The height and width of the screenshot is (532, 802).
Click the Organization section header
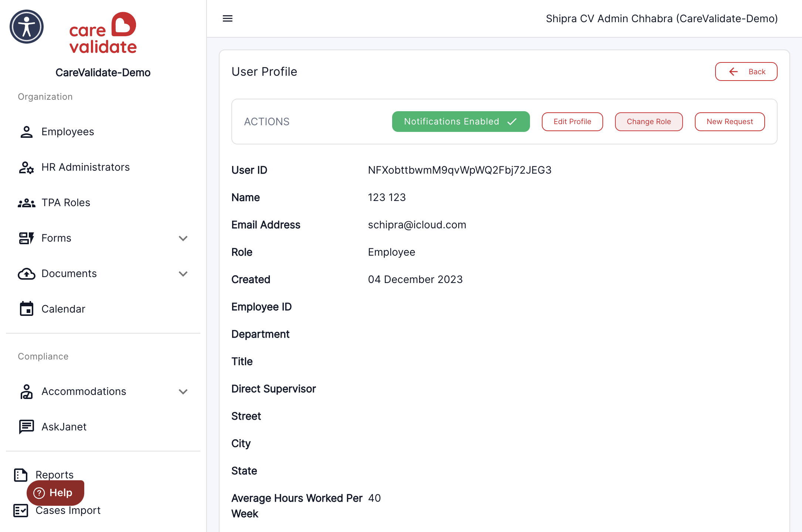(x=45, y=97)
